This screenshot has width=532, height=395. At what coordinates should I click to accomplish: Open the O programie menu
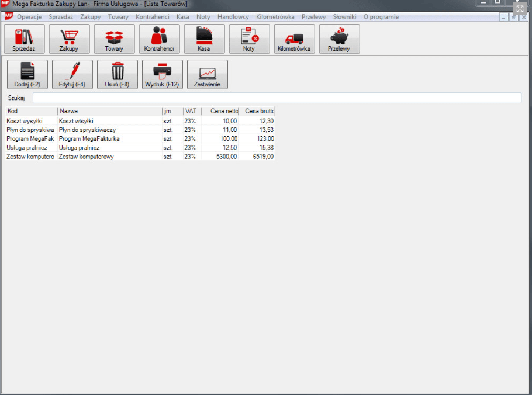click(x=381, y=17)
